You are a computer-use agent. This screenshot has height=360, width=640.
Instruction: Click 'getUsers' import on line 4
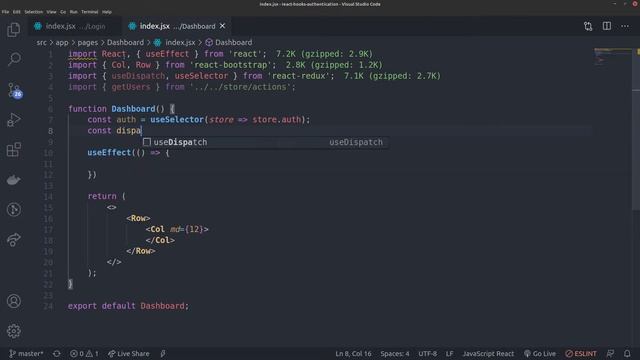(131, 87)
